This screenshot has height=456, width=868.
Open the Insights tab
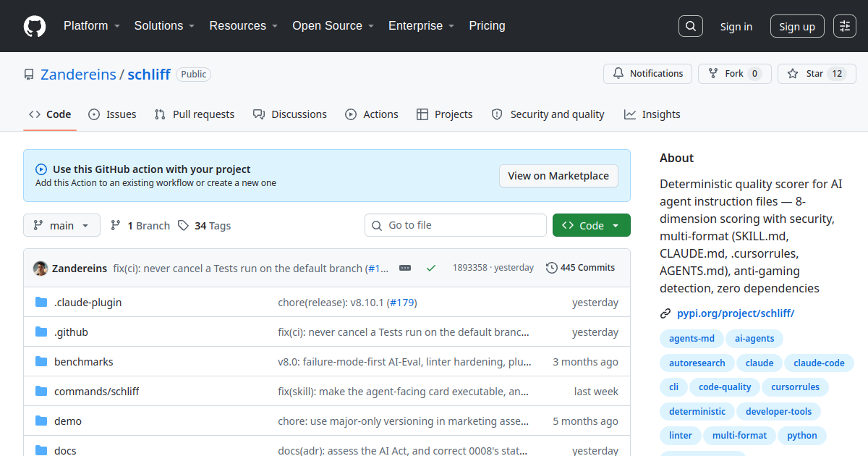652,114
